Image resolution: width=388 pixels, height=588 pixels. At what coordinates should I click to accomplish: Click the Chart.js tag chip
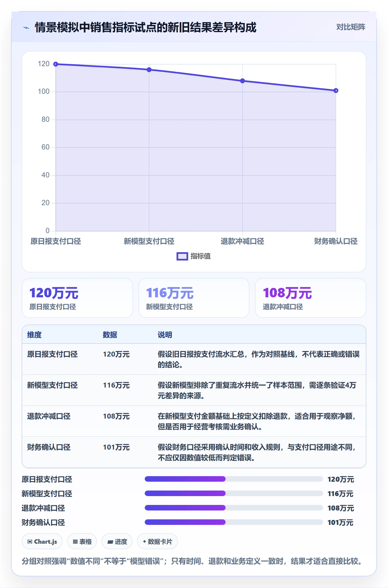coord(42,541)
